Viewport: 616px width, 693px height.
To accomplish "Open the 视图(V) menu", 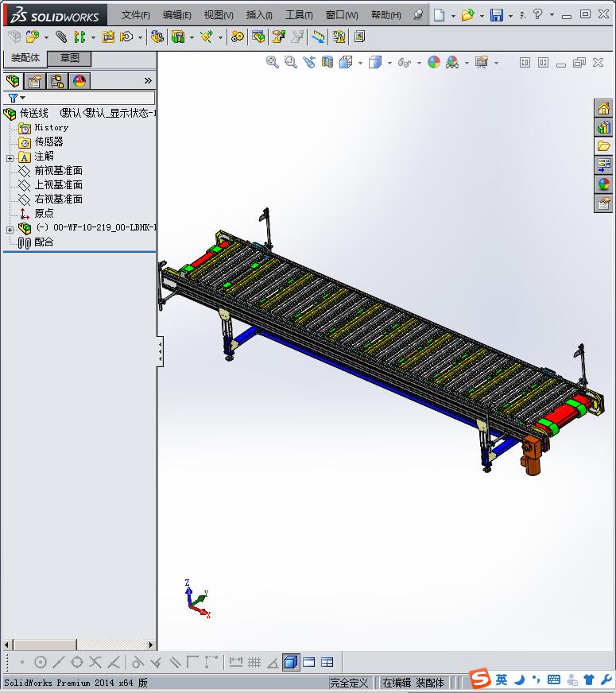I will (x=219, y=15).
